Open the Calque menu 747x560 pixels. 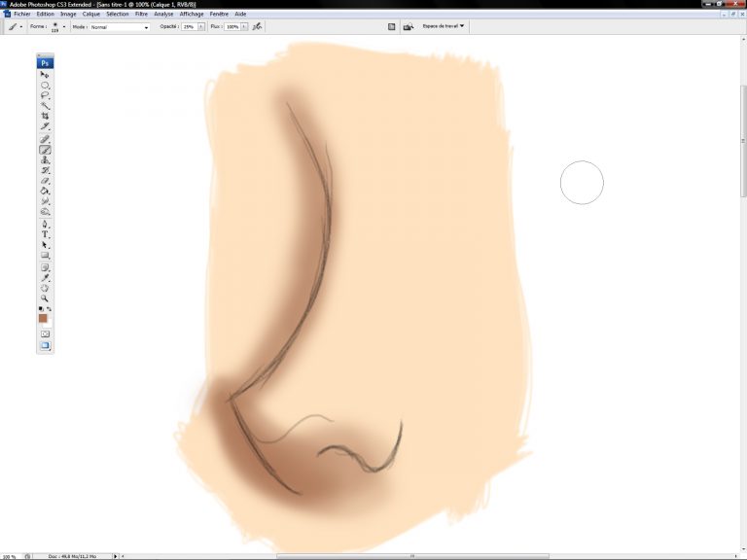coord(90,14)
